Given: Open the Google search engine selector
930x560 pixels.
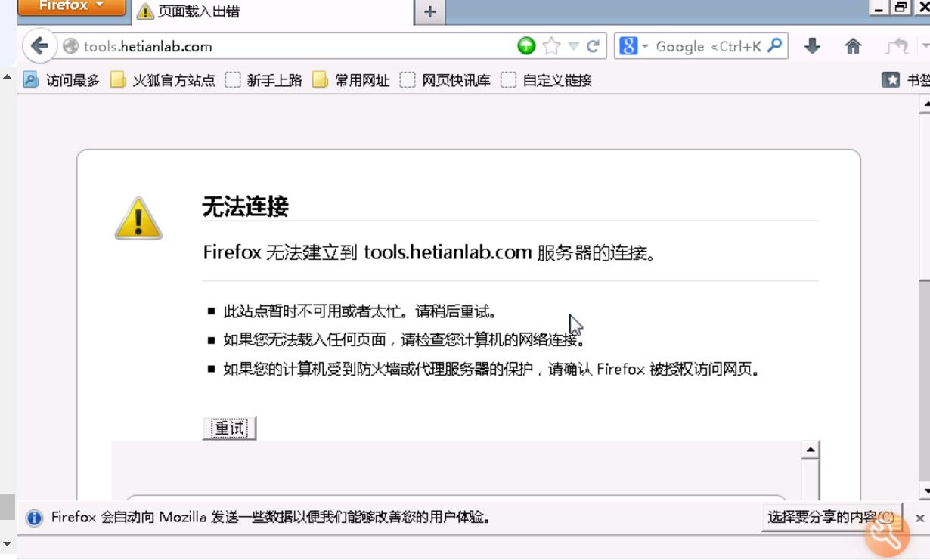Looking at the screenshot, I should [634, 47].
